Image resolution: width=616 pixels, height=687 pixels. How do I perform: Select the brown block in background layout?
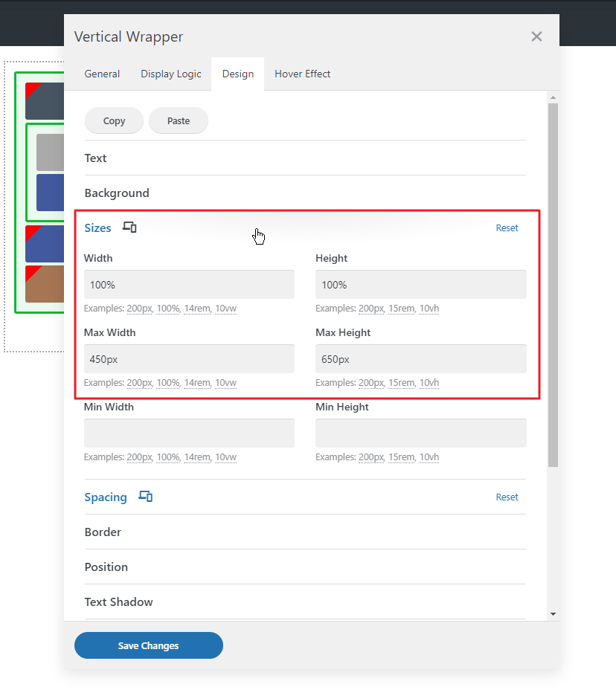point(45,284)
